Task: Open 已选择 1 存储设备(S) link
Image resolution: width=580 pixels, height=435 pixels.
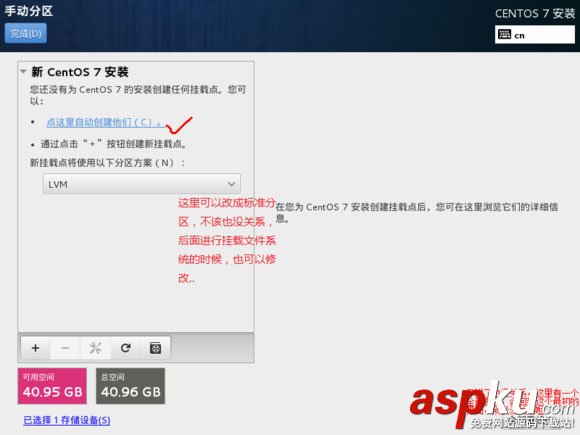Action: [67, 420]
